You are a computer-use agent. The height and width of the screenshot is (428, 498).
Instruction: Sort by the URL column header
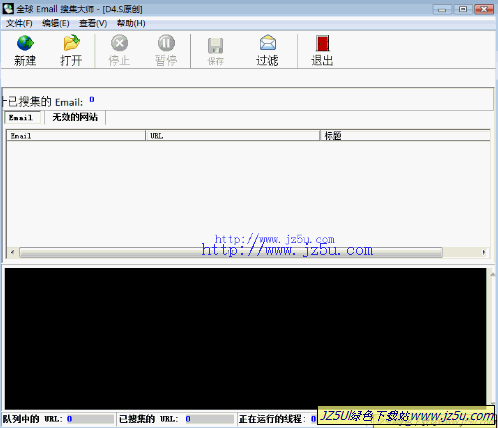(233, 136)
